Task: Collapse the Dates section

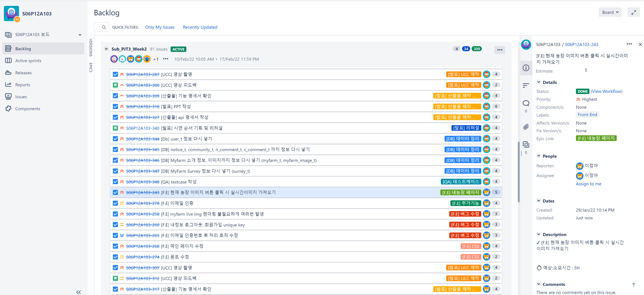Action: click(539, 201)
